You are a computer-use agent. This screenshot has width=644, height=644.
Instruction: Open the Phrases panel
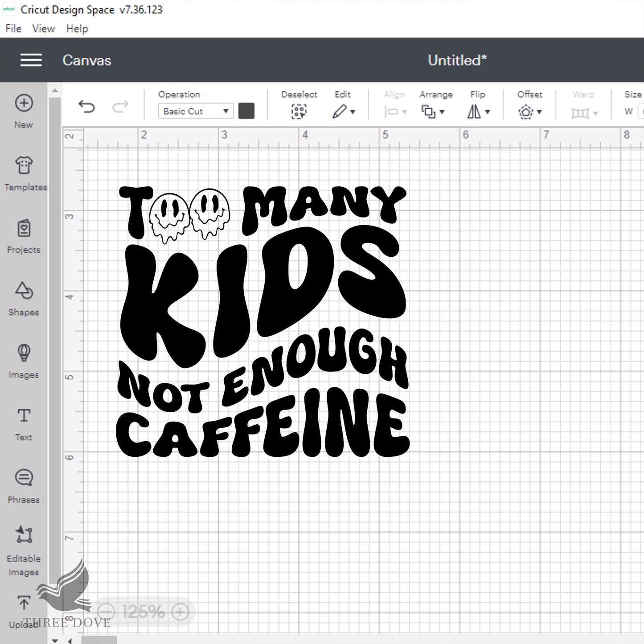[x=24, y=486]
